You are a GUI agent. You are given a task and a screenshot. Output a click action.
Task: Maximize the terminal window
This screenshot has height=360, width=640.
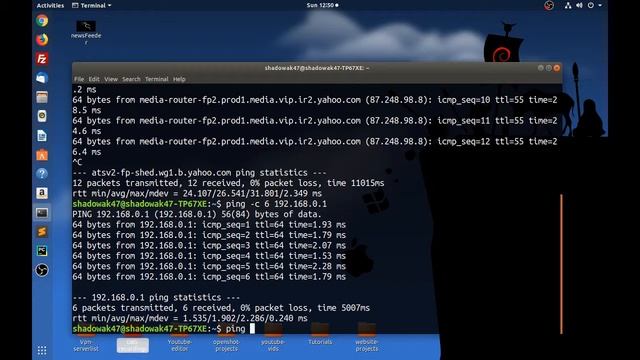point(549,68)
